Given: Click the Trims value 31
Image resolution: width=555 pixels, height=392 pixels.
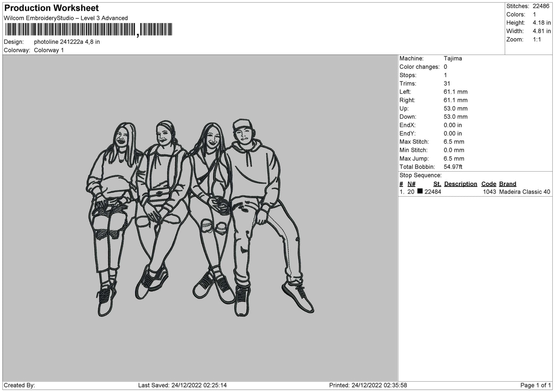Looking at the screenshot, I should pos(447,84).
